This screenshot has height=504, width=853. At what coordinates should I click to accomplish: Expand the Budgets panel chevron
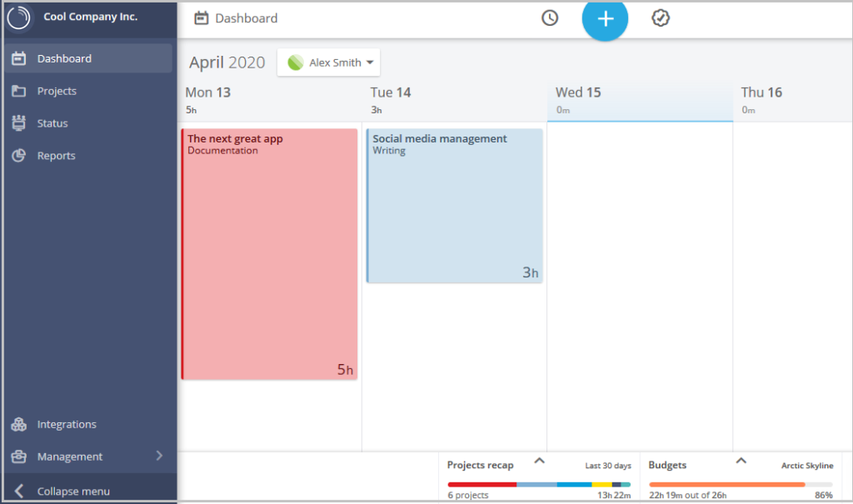point(741,461)
